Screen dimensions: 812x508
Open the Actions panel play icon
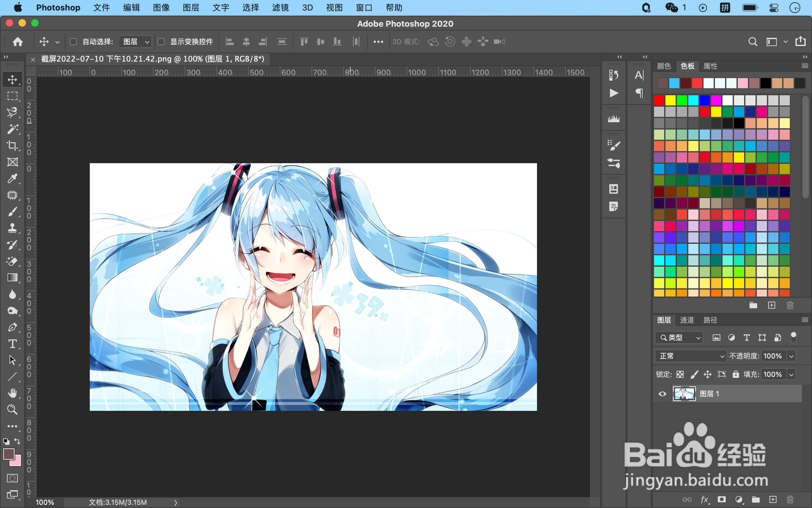(x=613, y=93)
